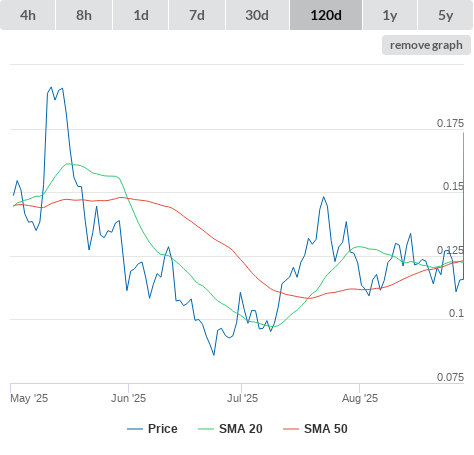Click the 0.175 y-axis gridline label
This screenshot has width=474, height=455.
(x=450, y=123)
